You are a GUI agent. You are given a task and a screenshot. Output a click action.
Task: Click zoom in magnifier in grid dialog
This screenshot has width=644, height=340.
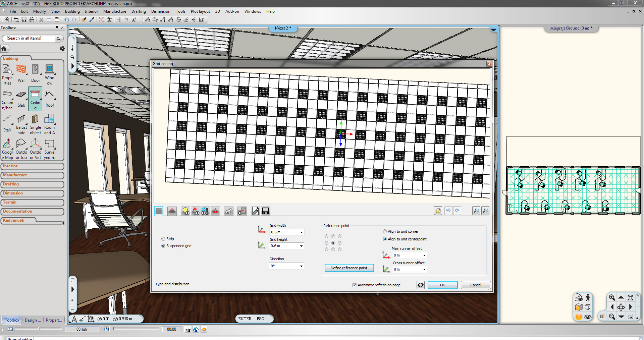(x=476, y=211)
